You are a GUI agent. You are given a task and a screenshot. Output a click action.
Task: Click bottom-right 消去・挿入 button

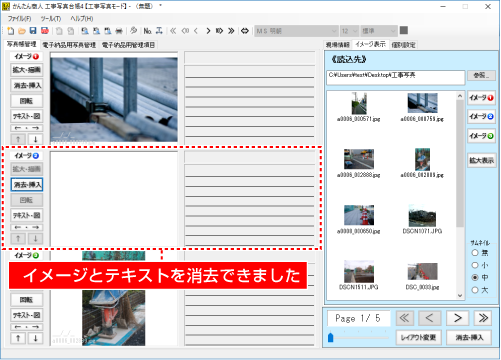(x=469, y=338)
